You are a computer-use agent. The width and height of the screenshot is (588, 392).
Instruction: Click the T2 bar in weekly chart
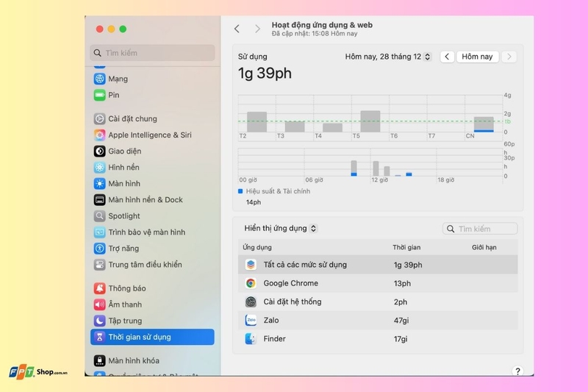click(257, 122)
